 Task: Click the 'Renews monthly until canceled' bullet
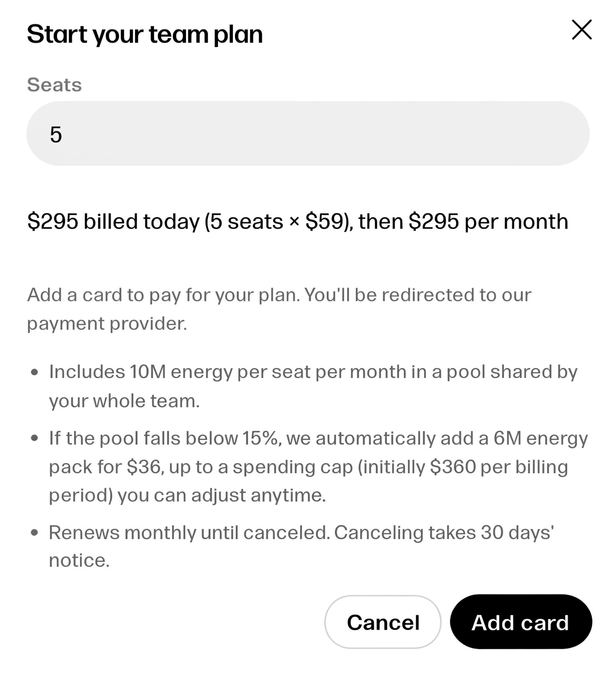coord(189,533)
